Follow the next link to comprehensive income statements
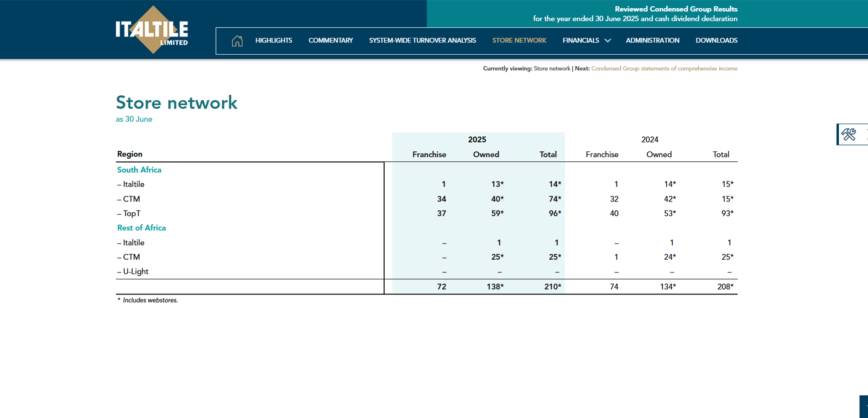Viewport: 868px width, 418px height. pyautogui.click(x=664, y=68)
